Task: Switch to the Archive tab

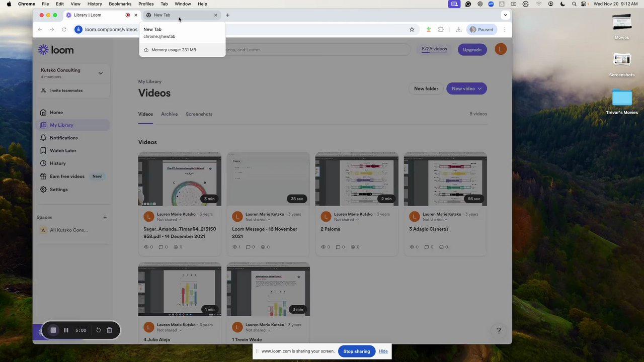Action: tap(169, 114)
